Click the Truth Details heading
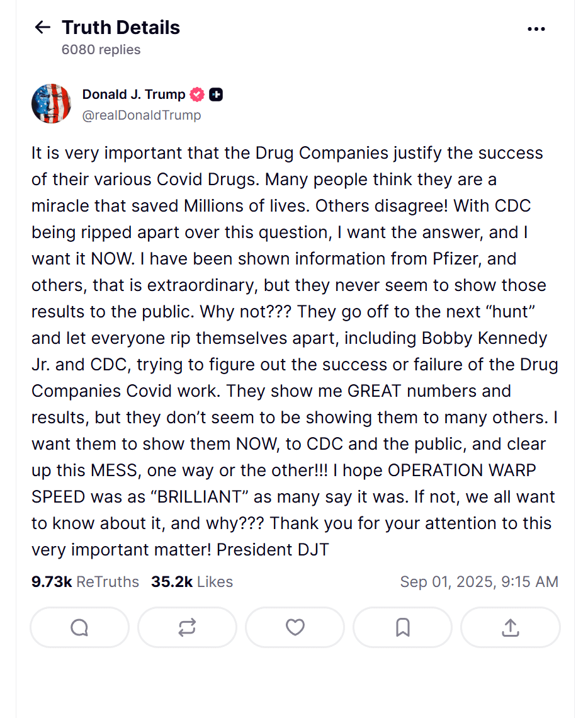Viewport: 588px width, 718px height. [121, 28]
